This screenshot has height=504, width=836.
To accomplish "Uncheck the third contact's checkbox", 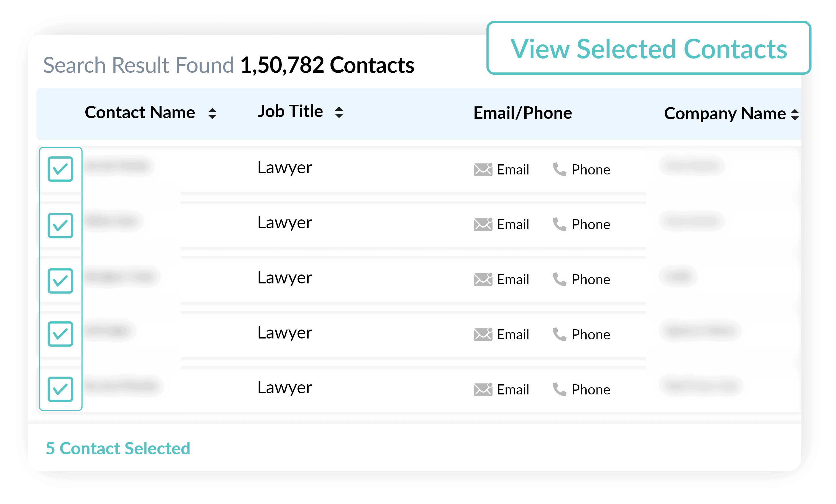I will (x=60, y=281).
